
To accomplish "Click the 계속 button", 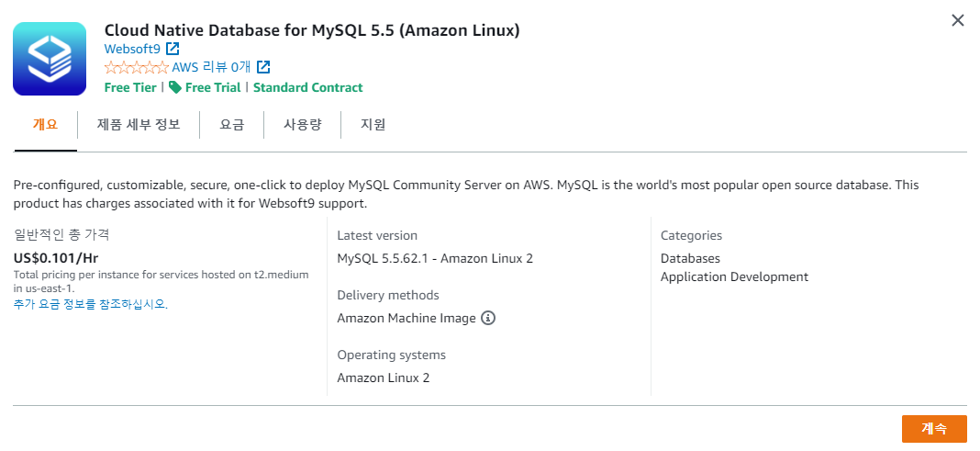I will pos(934,428).
